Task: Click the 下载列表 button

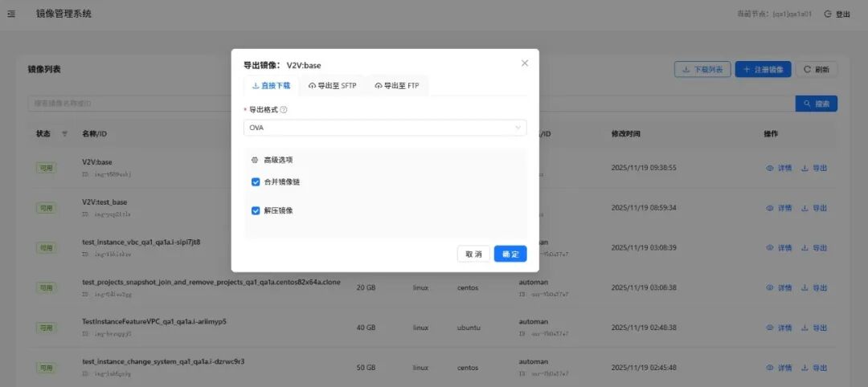Action: pos(702,70)
